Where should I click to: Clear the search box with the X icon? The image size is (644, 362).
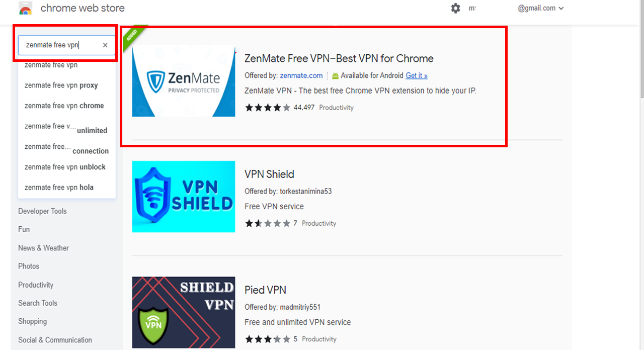click(105, 45)
